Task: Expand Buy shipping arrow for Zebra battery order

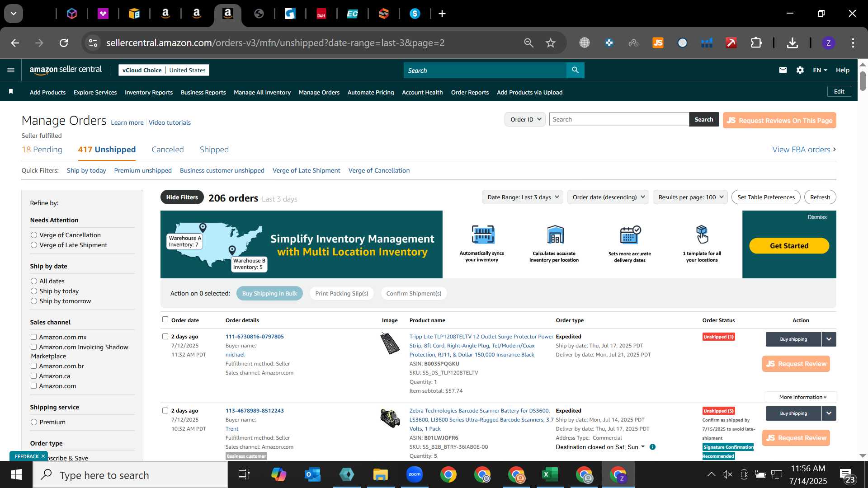Action: click(x=829, y=413)
